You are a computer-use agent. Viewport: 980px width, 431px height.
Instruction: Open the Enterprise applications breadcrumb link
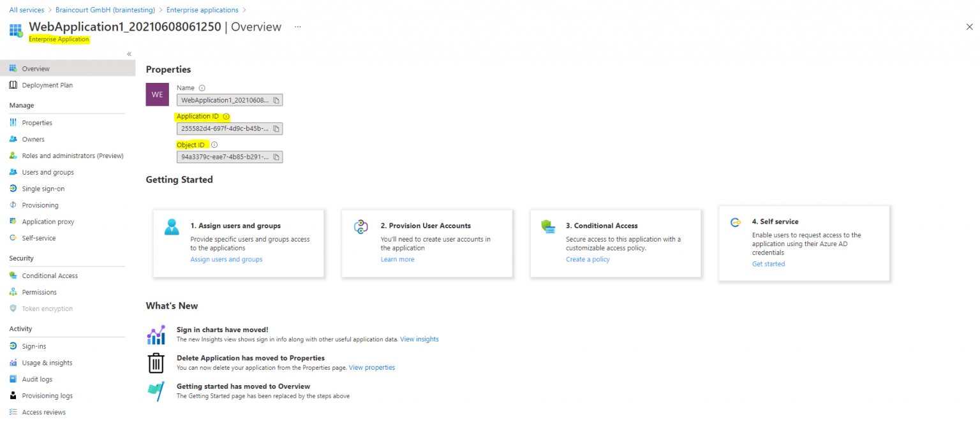pos(202,10)
